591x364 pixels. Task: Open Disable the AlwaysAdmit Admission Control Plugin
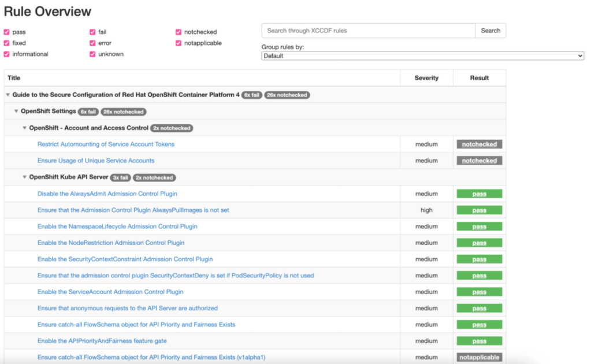[107, 194]
